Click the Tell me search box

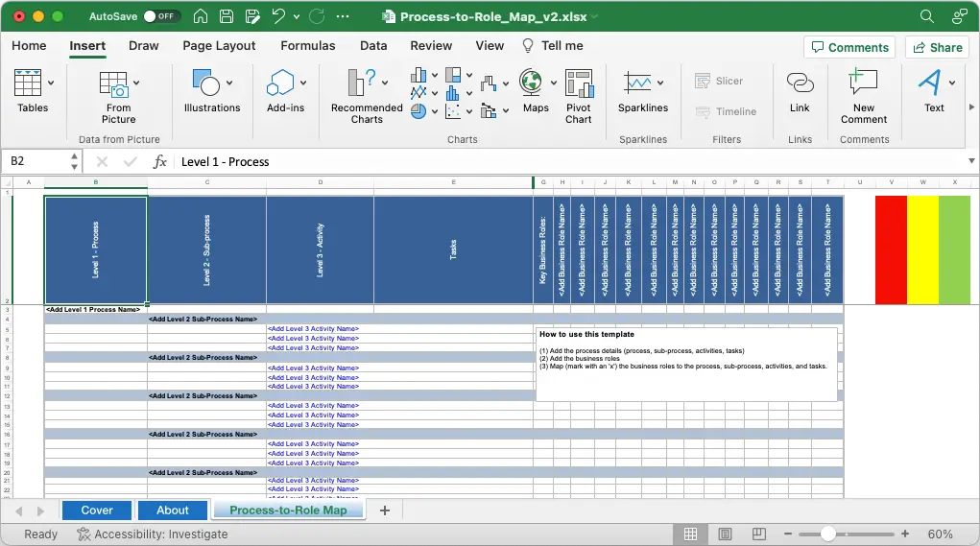(553, 46)
